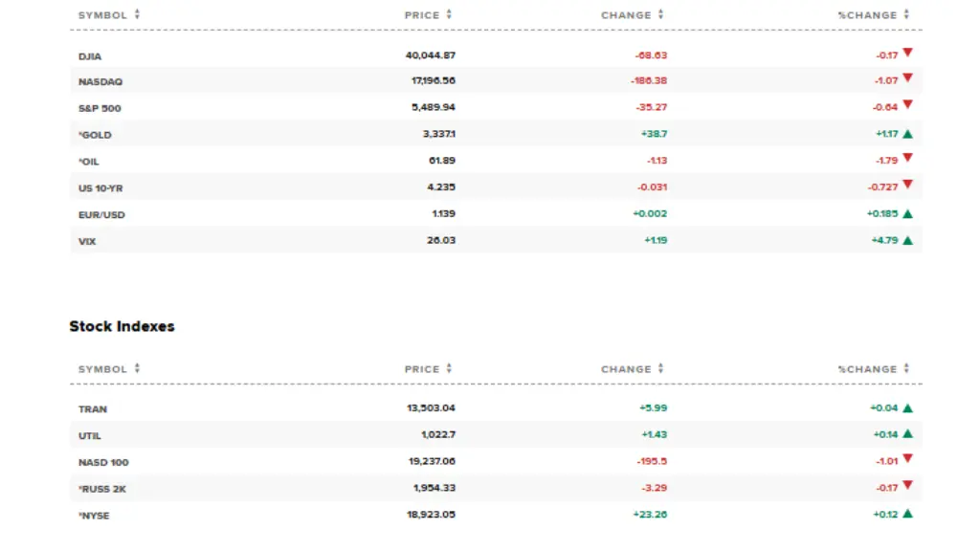Open the S&P 500 symbol quote

pos(100,108)
